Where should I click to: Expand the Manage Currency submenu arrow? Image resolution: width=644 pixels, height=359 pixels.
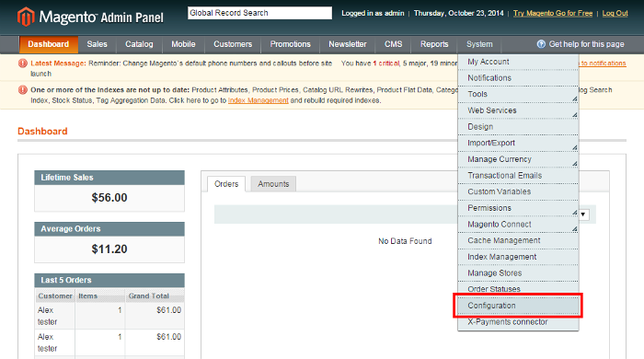pos(575,164)
